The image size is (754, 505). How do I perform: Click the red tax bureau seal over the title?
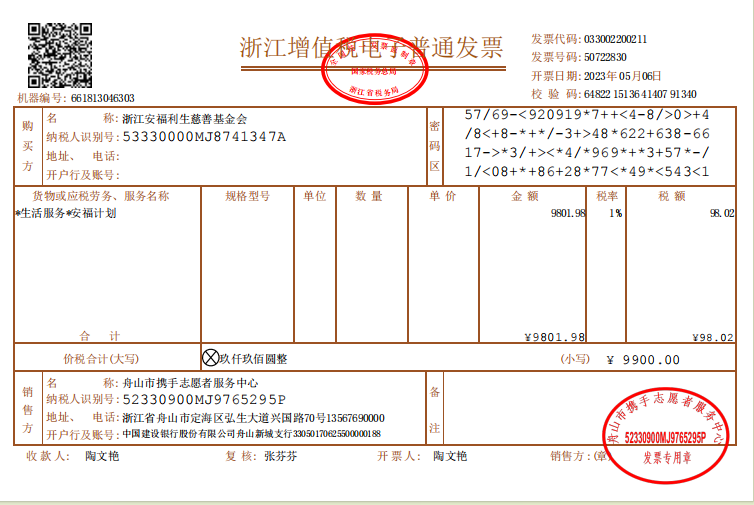tap(374, 69)
